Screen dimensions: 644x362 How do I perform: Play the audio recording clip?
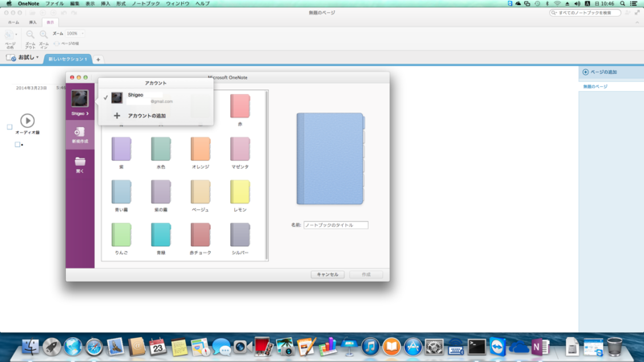[x=27, y=121]
